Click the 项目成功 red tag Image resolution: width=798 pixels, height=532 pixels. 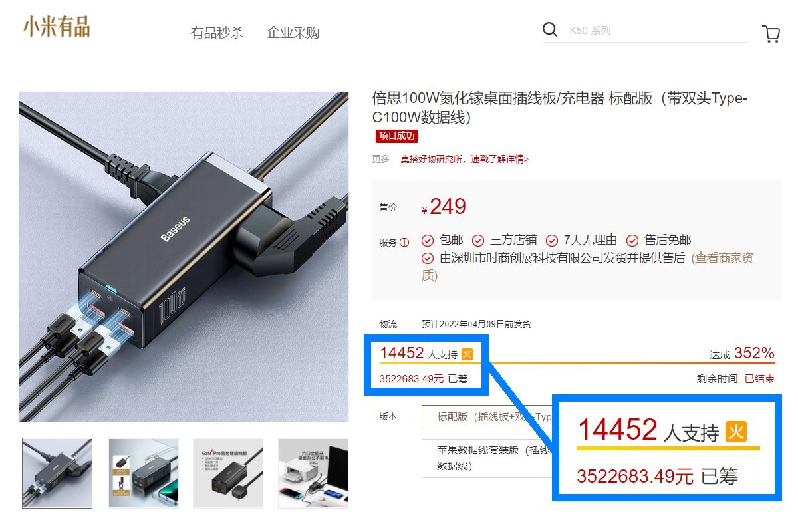[x=397, y=136]
